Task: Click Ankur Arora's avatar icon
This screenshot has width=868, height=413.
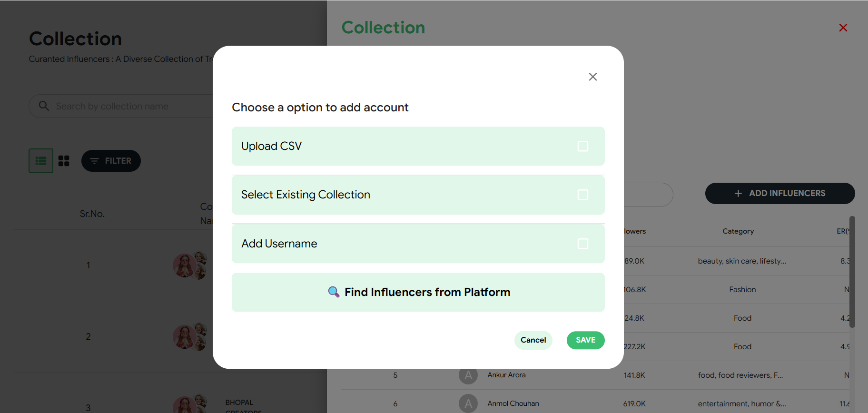Action: click(468, 375)
